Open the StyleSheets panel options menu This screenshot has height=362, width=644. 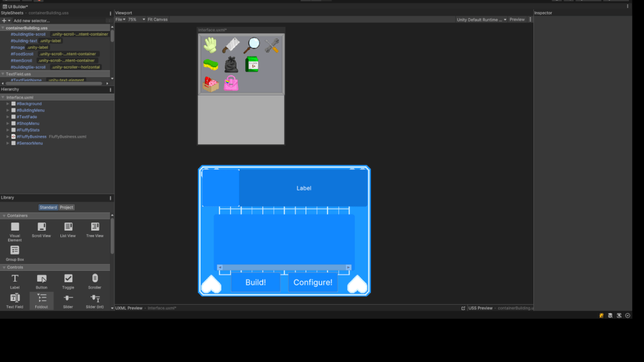coord(110,13)
